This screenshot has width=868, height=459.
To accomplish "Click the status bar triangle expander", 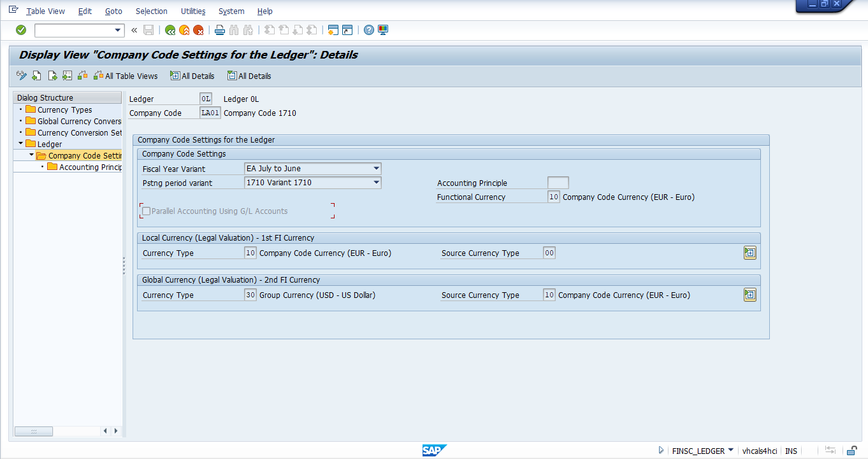I will click(662, 450).
